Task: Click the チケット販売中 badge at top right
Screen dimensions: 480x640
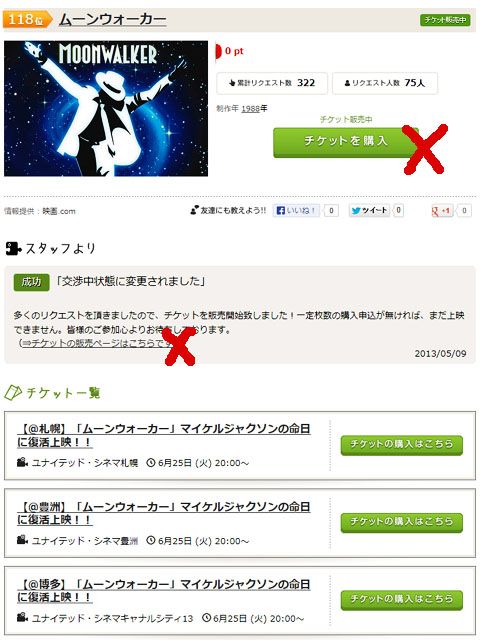Action: 445,20
